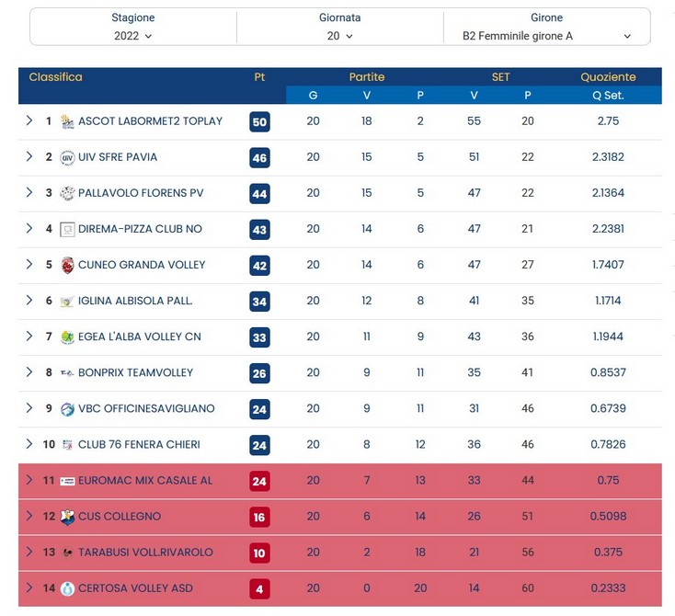675x616 pixels.
Task: Expand the Ascot Labormet2 Toplay row
Action: (29, 120)
